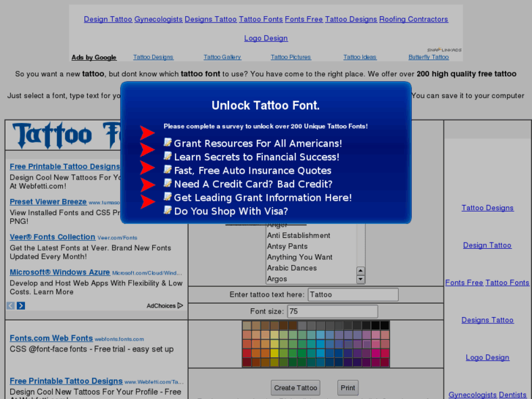Viewport: 532px width, 399px height.
Task: Open the Tattoo Gallery ad link
Action: pos(222,57)
